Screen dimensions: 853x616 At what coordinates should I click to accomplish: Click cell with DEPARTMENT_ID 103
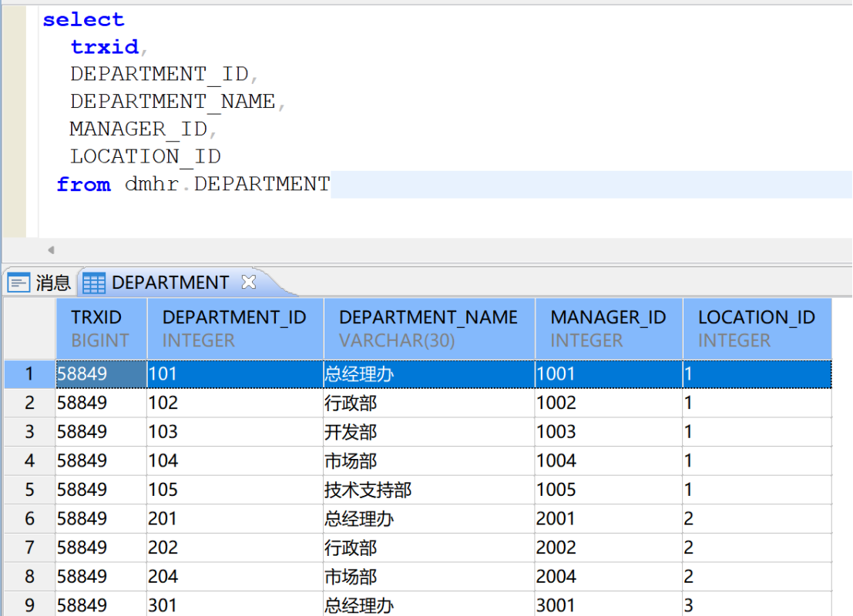click(235, 432)
